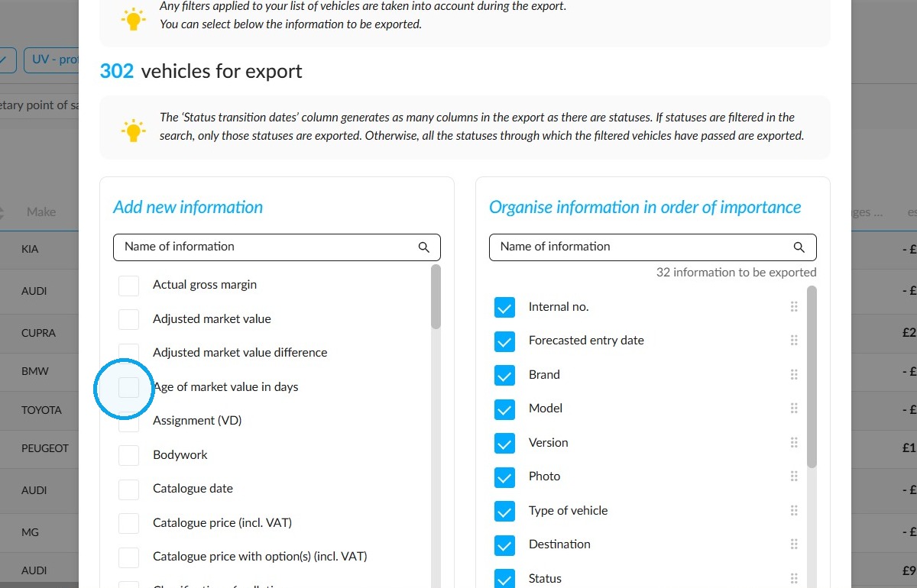Viewport: 917px width, 588px height.
Task: Focus the Organise information search input
Action: (x=653, y=247)
